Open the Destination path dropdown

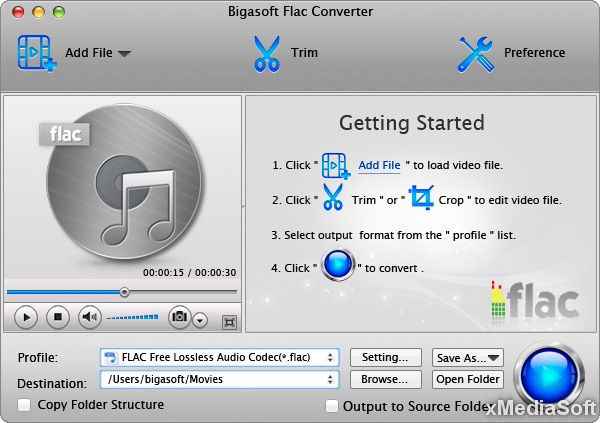(219, 379)
